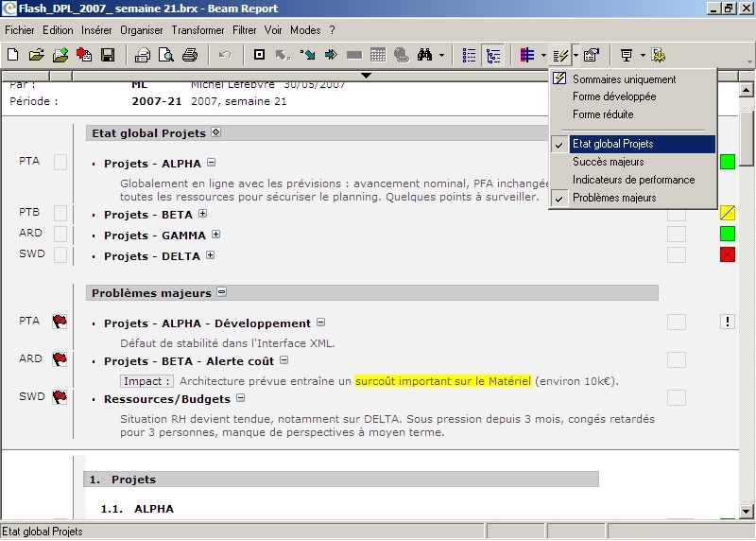This screenshot has height=541, width=756.
Task: Open the Organiser menu
Action: tap(142, 30)
